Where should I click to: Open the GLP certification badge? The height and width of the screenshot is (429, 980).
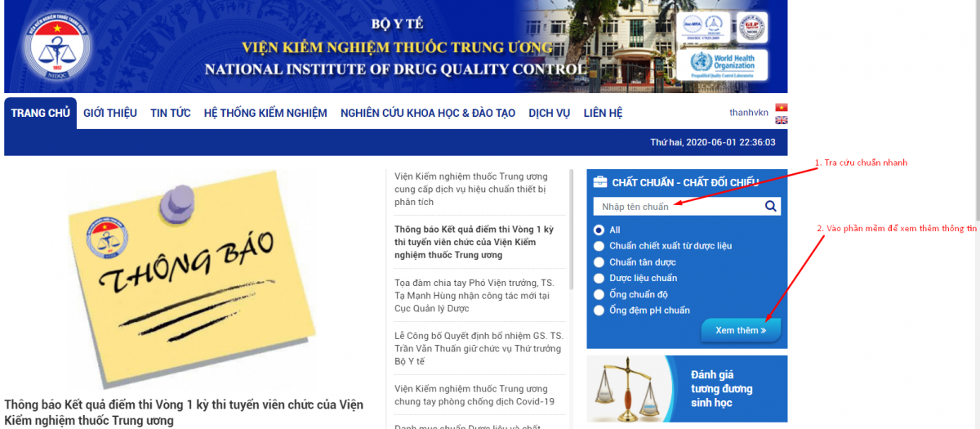751,27
